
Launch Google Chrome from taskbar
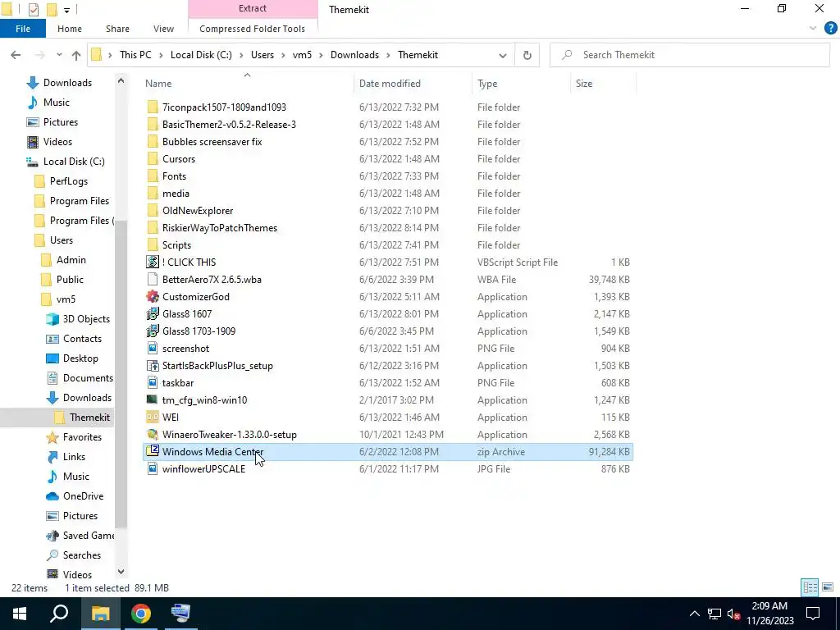pos(141,614)
